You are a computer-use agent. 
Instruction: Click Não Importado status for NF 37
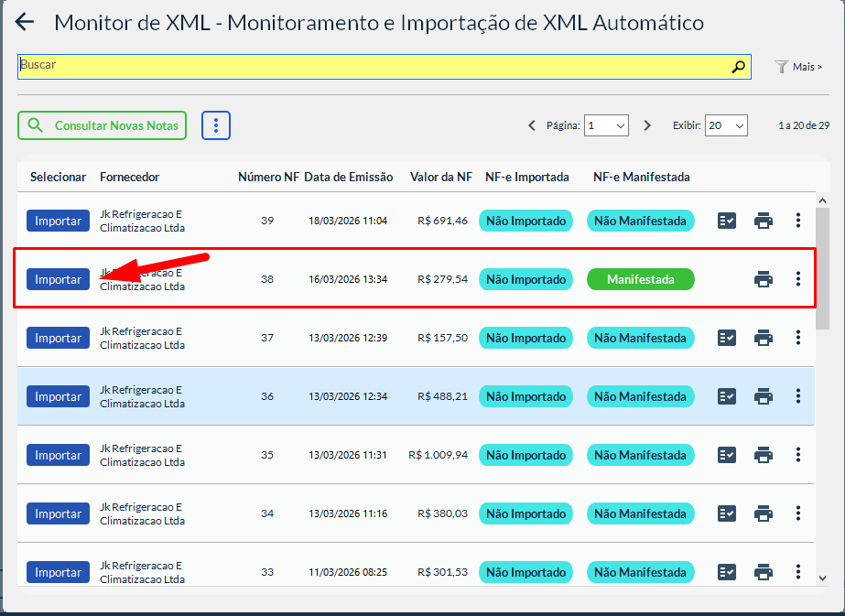pyautogui.click(x=525, y=338)
